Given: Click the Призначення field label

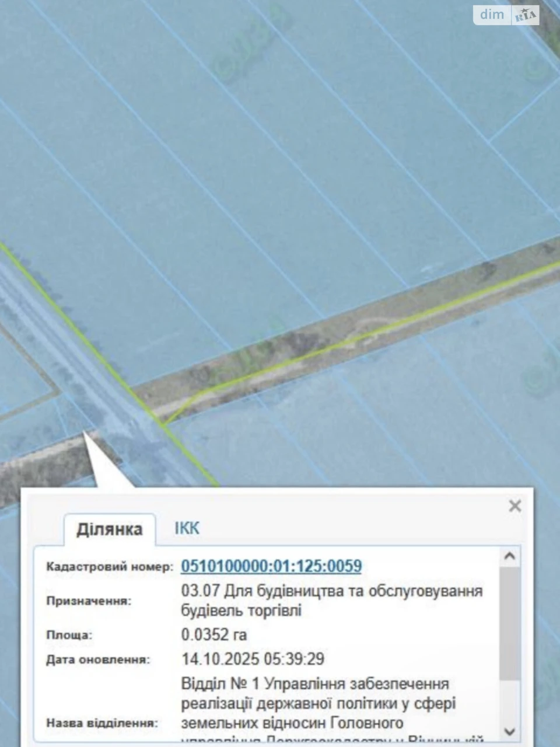Looking at the screenshot, I should pos(89,601).
